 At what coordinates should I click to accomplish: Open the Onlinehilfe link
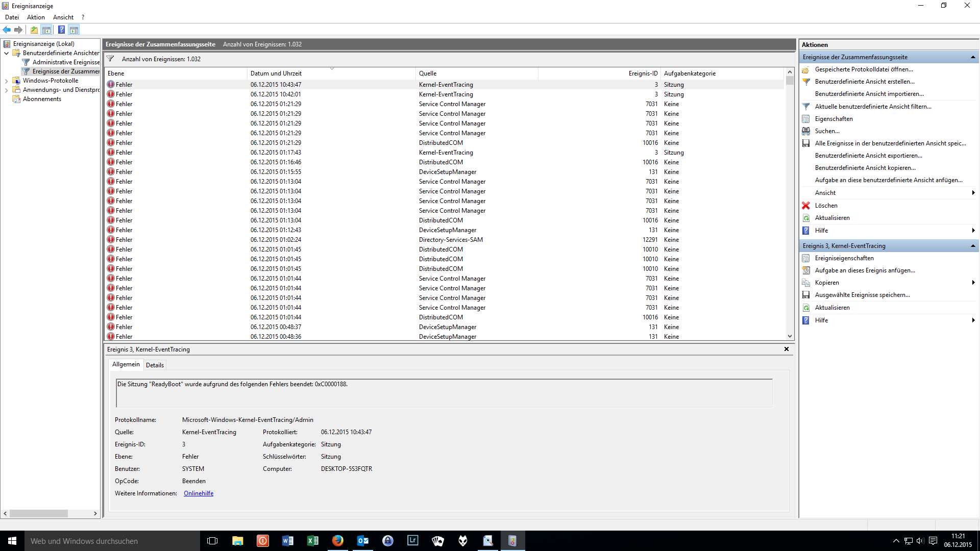coord(199,493)
